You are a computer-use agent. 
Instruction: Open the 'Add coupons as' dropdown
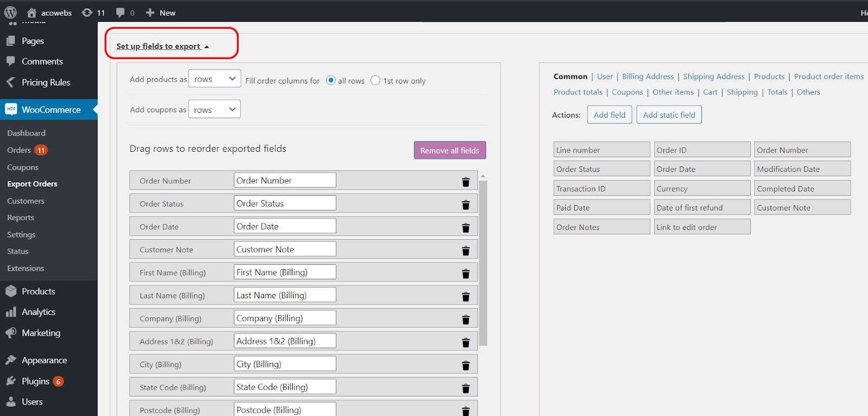[x=214, y=109]
